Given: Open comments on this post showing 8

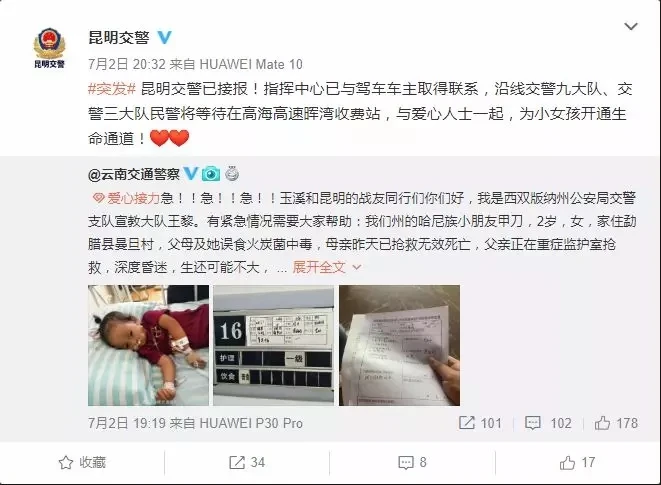Looking at the screenshot, I should [x=412, y=463].
